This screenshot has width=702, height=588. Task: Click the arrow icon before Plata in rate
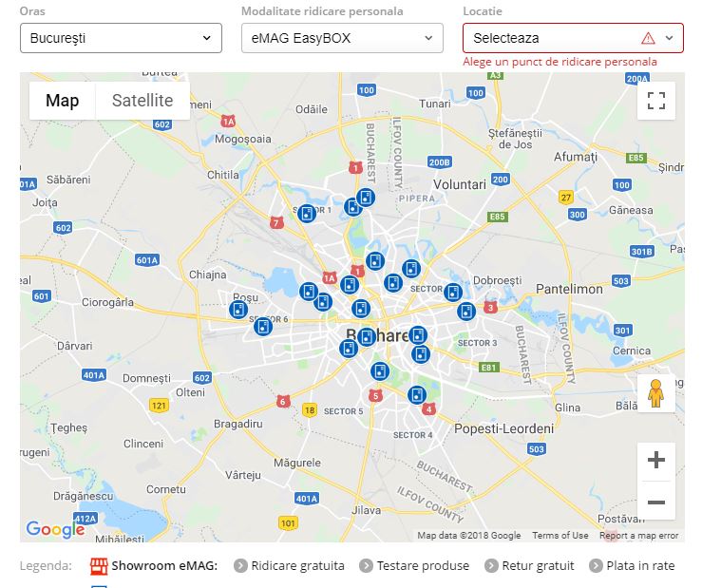596,566
